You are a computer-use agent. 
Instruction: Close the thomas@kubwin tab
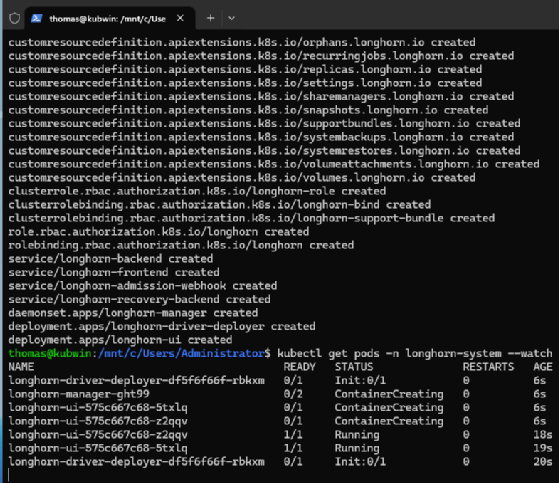tap(180, 18)
